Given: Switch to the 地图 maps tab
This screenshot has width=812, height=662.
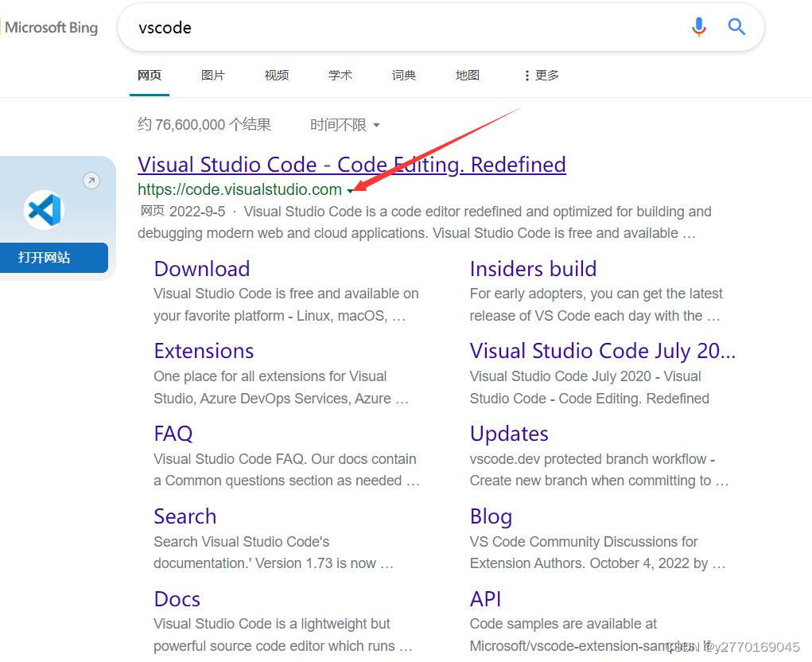Looking at the screenshot, I should pyautogui.click(x=468, y=76).
